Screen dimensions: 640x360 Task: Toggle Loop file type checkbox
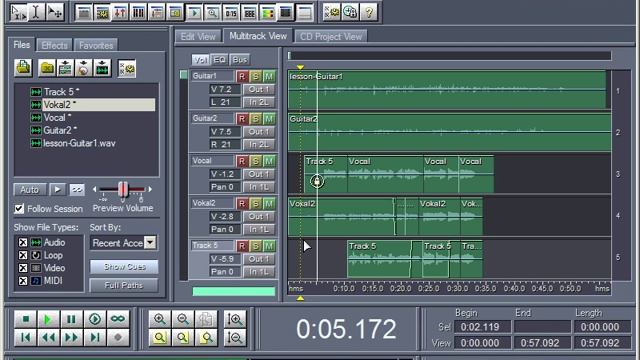pos(23,255)
